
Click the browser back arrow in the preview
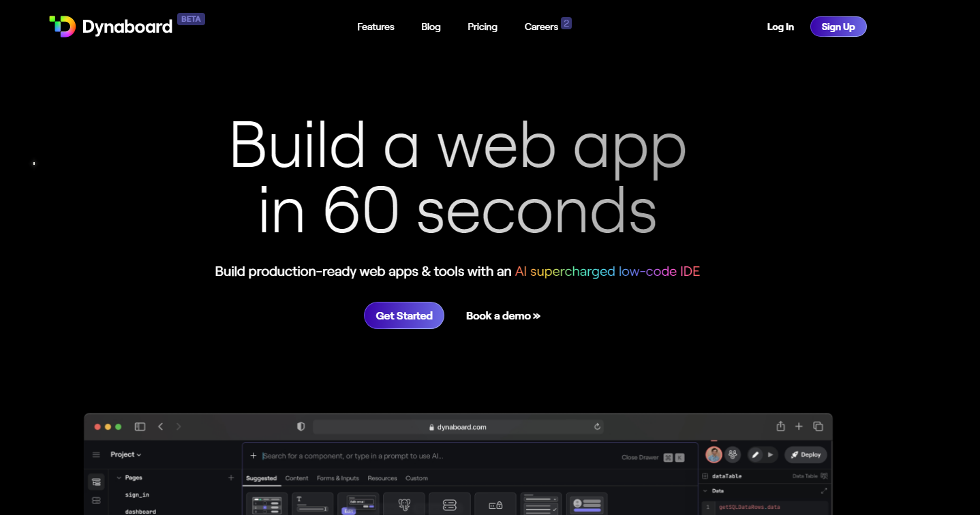coord(160,426)
